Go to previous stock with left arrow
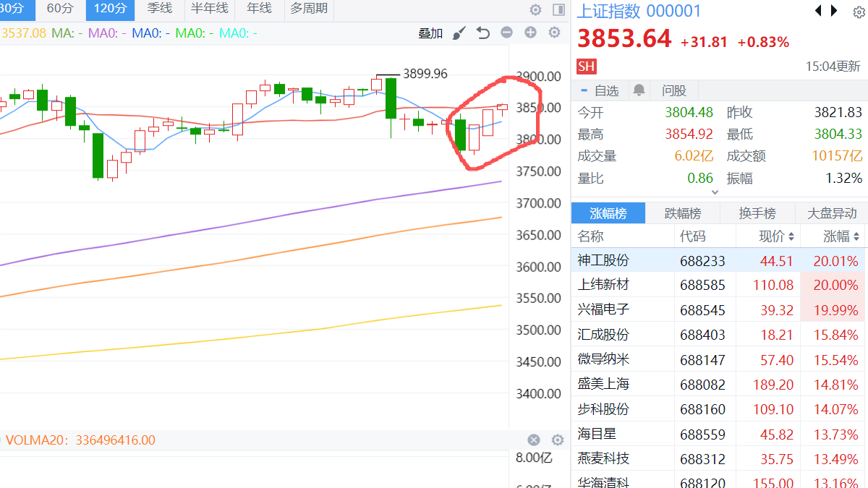This screenshot has height=488, width=868. pos(818,11)
